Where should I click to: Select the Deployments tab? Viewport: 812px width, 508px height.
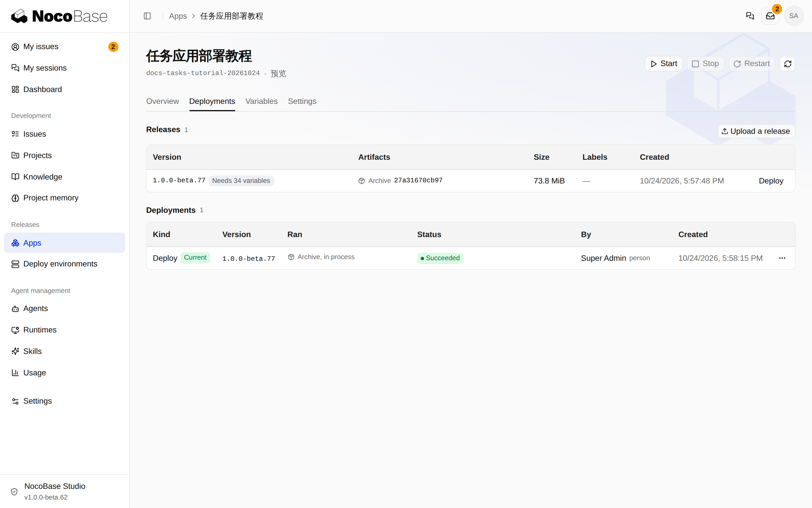click(x=212, y=102)
